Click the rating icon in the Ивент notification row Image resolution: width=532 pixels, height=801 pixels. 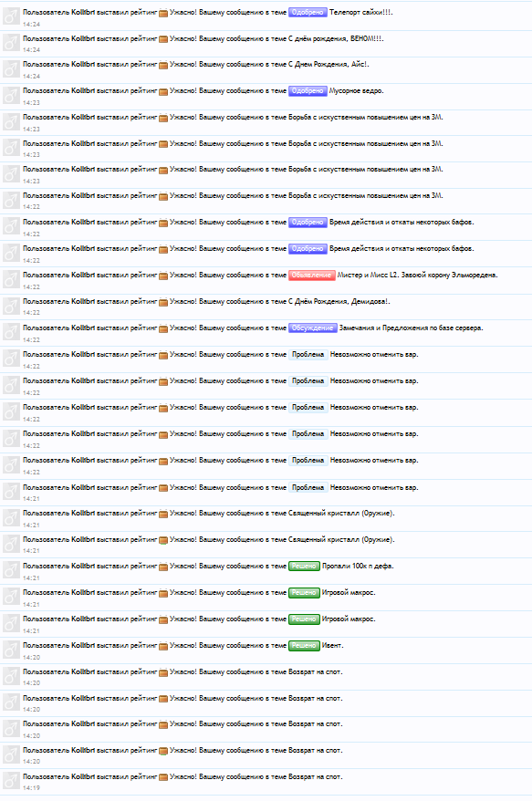[163, 646]
